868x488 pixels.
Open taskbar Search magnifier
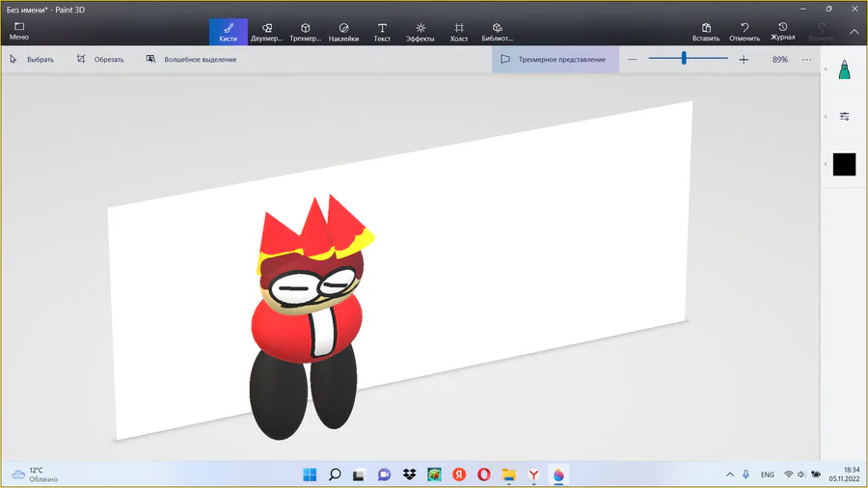tap(335, 474)
